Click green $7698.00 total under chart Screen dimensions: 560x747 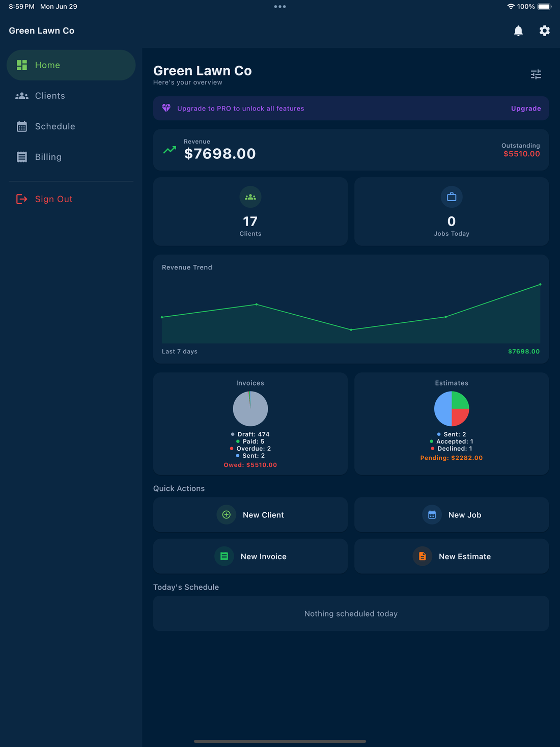pos(524,351)
